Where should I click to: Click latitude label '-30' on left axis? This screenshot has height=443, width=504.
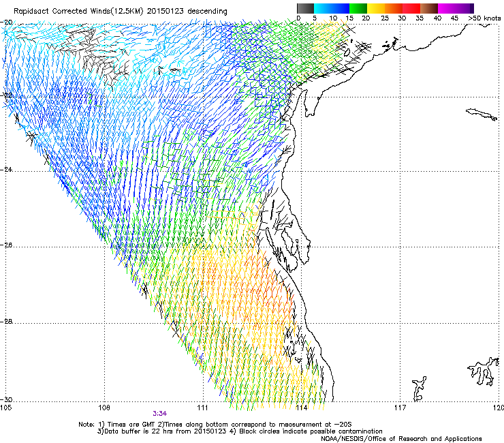[6, 400]
